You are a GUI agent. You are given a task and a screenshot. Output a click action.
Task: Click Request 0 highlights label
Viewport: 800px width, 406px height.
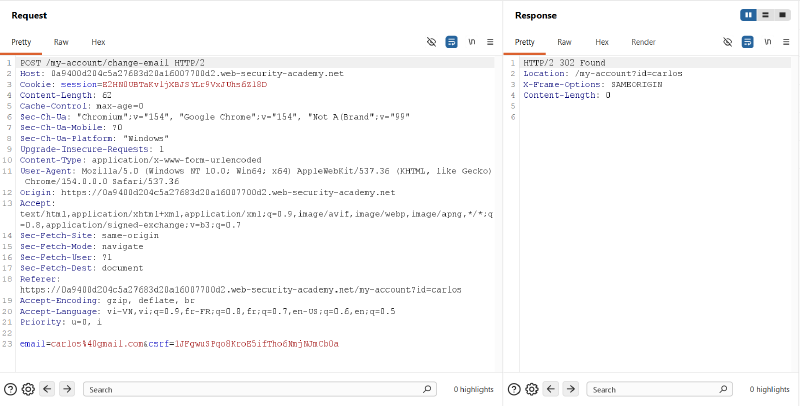click(473, 389)
